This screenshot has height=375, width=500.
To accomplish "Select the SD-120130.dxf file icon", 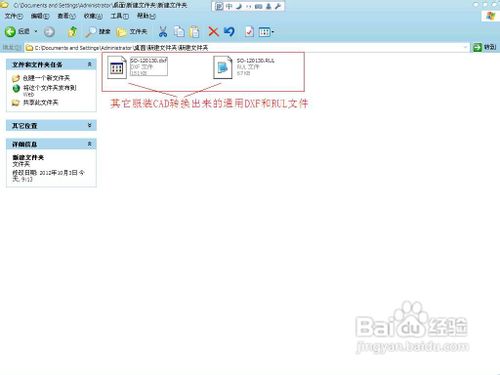I will (117, 68).
